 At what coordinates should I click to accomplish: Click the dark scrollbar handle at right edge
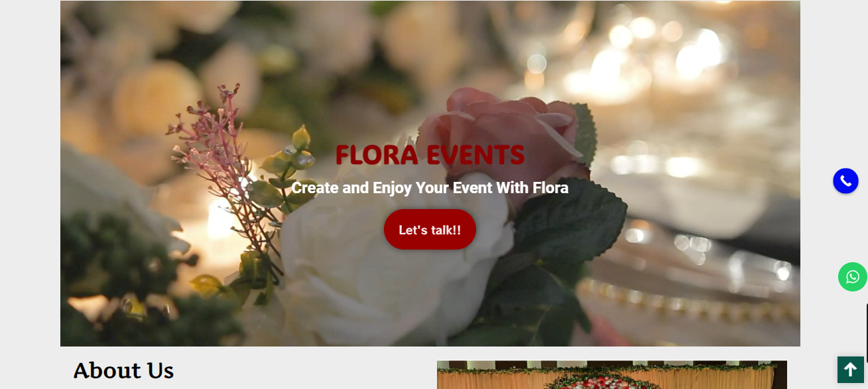pyautogui.click(x=867, y=333)
